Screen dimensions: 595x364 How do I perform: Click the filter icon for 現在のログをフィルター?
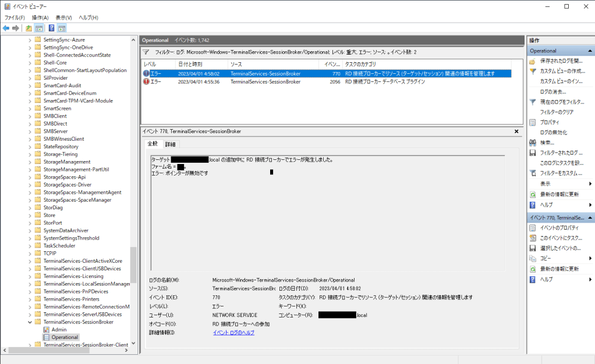coord(533,102)
